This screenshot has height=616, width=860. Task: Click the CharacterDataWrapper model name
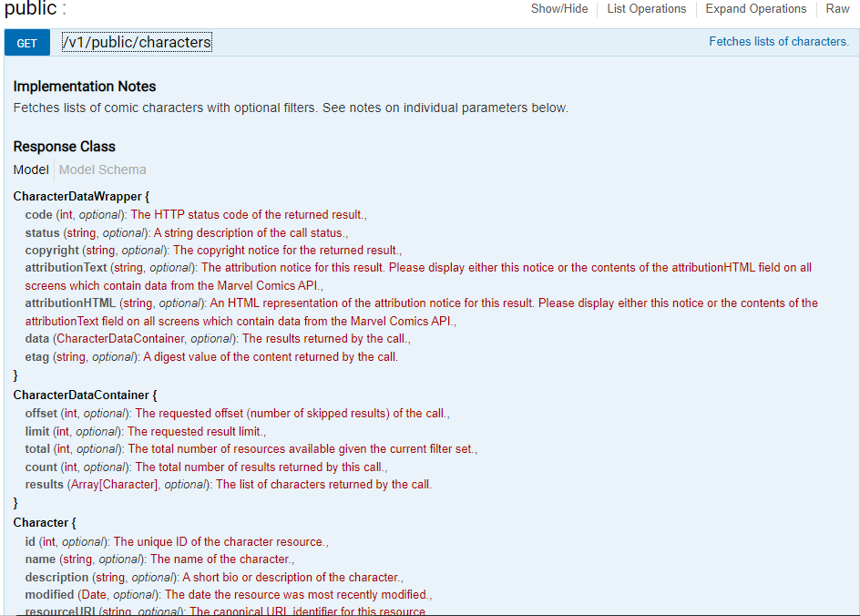coord(77,197)
